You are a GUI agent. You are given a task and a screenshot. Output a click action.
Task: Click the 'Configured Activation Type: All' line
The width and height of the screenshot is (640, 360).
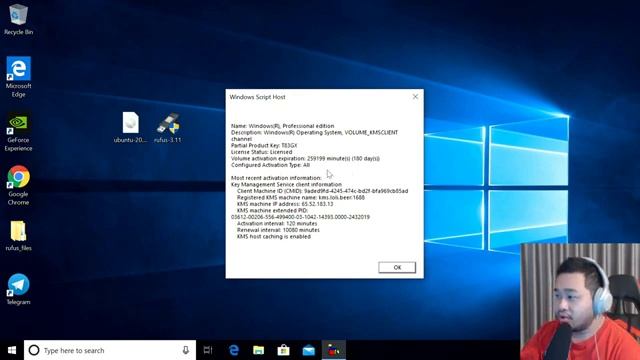270,165
